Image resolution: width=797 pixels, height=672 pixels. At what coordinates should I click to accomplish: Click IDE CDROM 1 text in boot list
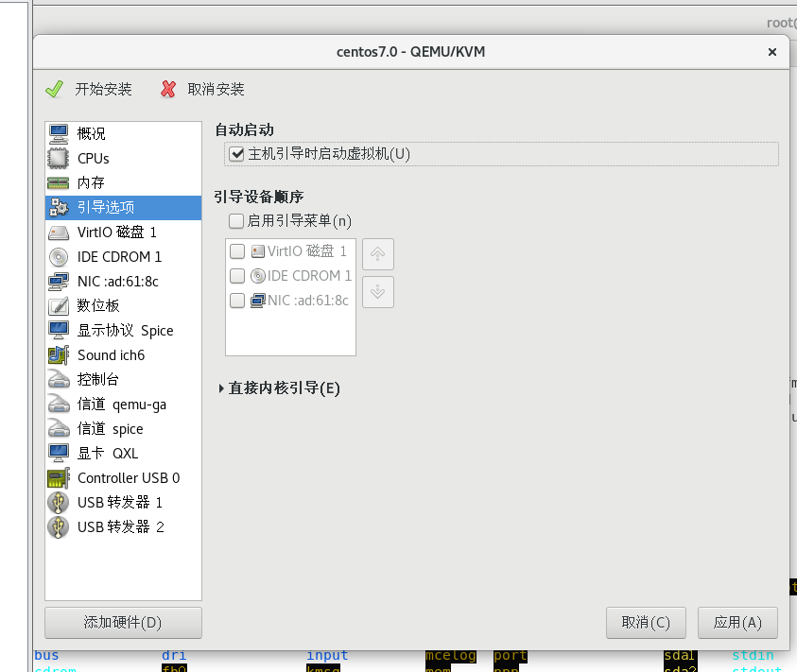[309, 275]
